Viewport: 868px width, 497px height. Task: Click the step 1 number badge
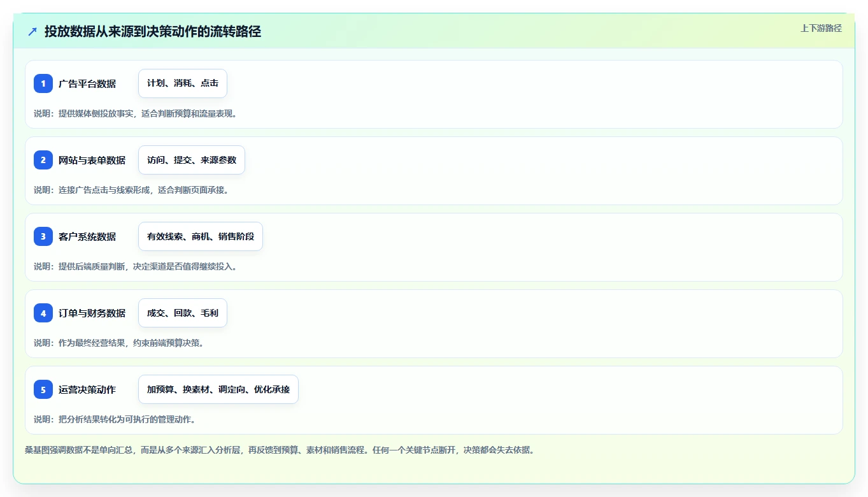[43, 83]
